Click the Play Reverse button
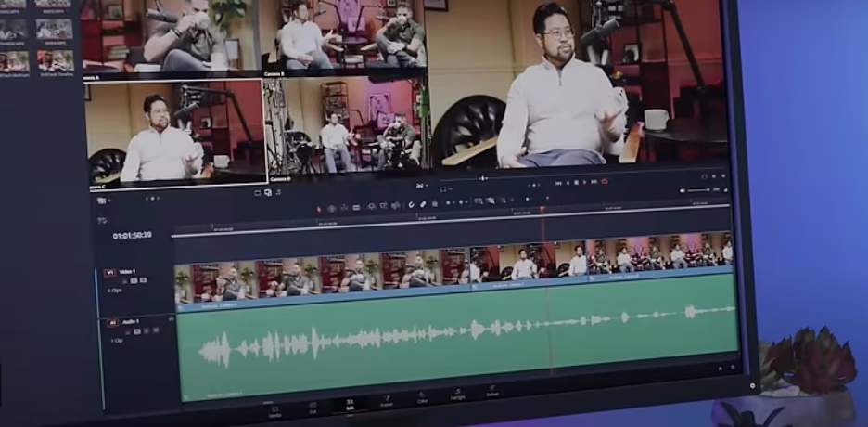The image size is (868, 427). point(568,183)
